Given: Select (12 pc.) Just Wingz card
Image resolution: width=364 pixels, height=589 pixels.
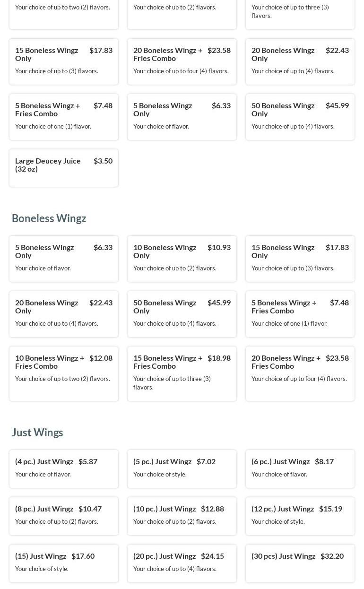Looking at the screenshot, I should point(300,516).
